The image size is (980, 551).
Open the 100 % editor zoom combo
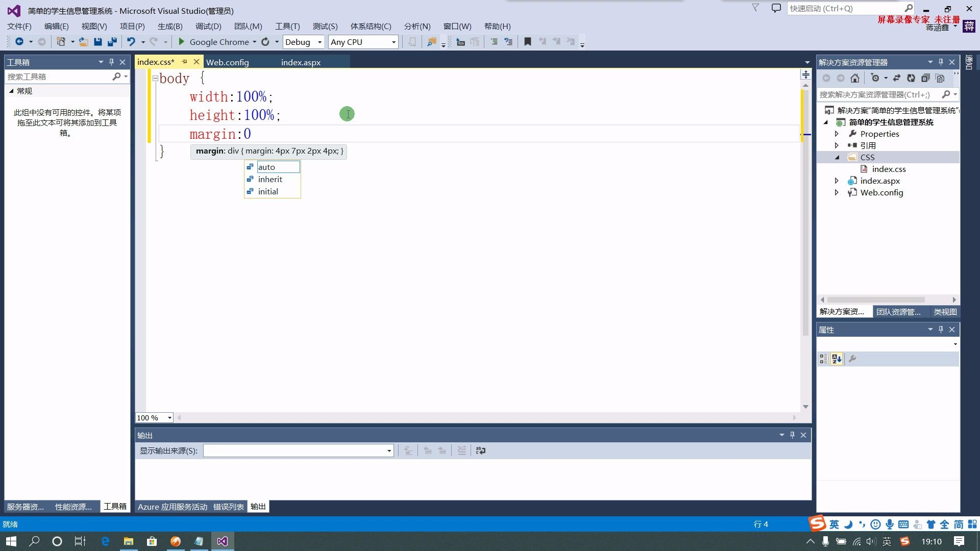click(169, 418)
